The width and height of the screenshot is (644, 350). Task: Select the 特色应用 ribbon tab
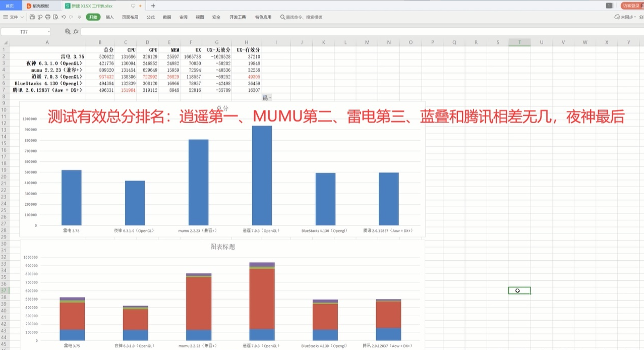(x=263, y=17)
